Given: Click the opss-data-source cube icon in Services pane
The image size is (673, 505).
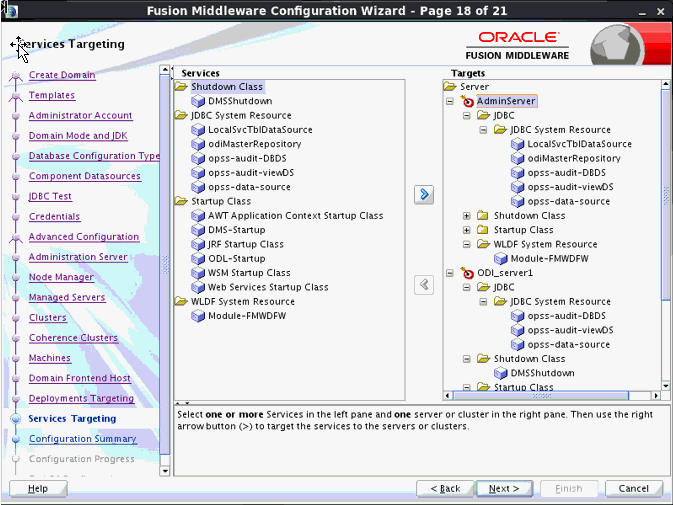Looking at the screenshot, I should click(x=198, y=187).
